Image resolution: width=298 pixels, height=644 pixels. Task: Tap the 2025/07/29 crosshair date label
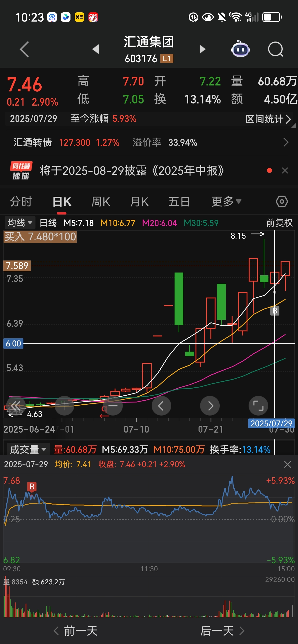(271, 423)
